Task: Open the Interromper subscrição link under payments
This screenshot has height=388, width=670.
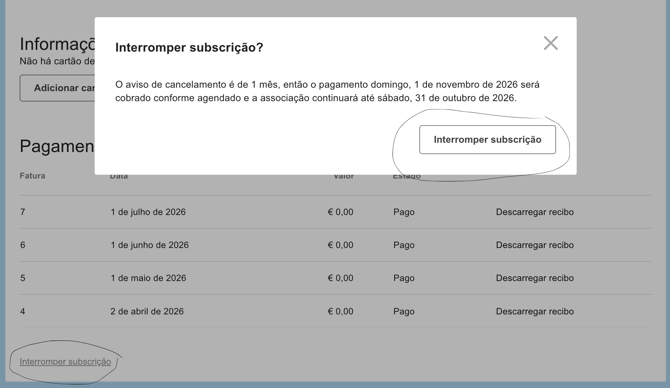Action: (x=65, y=362)
